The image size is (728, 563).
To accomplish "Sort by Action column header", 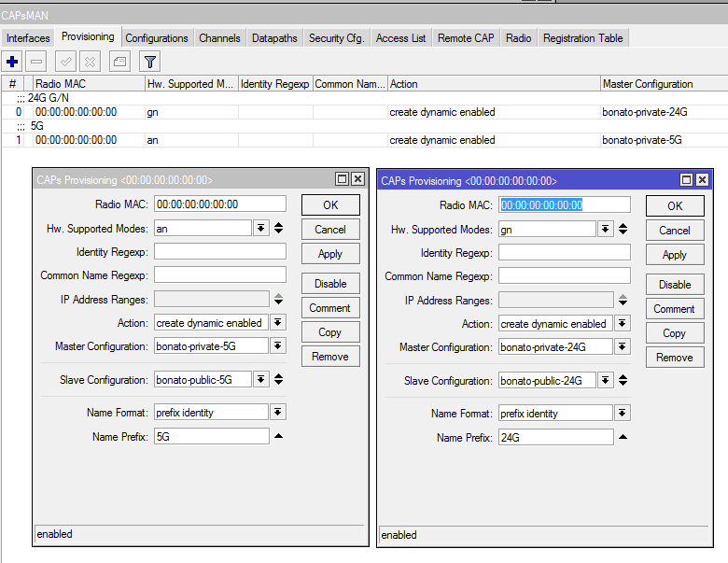I will (494, 84).
